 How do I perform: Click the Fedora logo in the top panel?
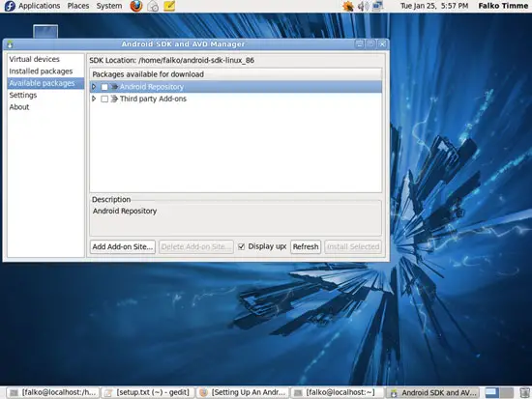point(10,6)
